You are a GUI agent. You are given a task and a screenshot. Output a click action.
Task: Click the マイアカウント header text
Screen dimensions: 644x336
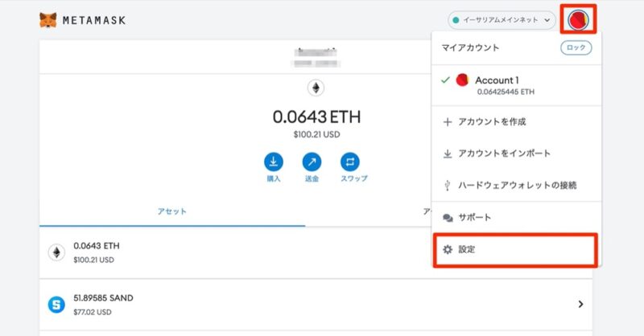click(x=470, y=47)
